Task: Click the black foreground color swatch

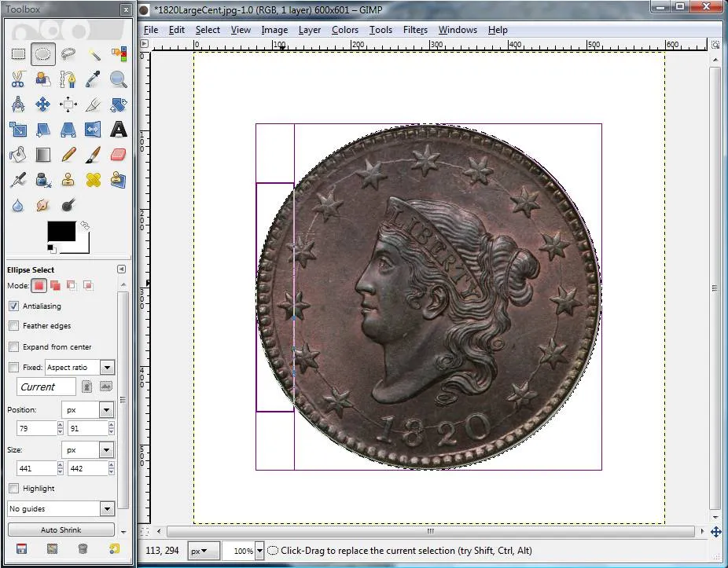Action: click(x=61, y=231)
